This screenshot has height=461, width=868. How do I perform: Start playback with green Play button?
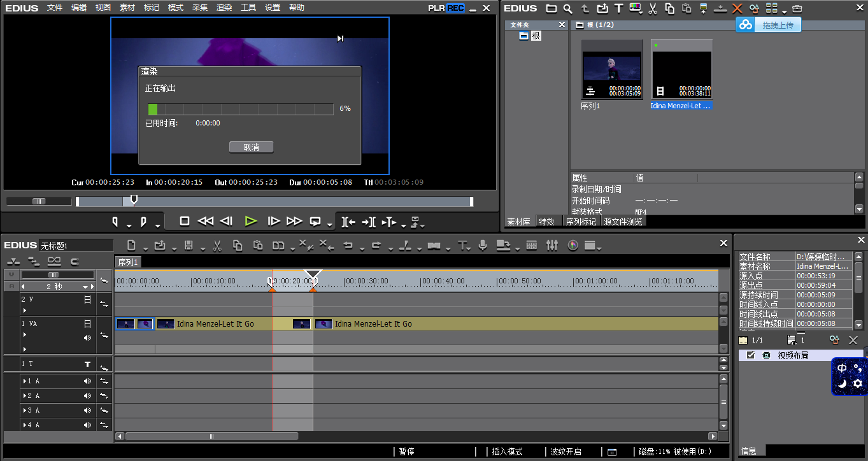(x=251, y=221)
